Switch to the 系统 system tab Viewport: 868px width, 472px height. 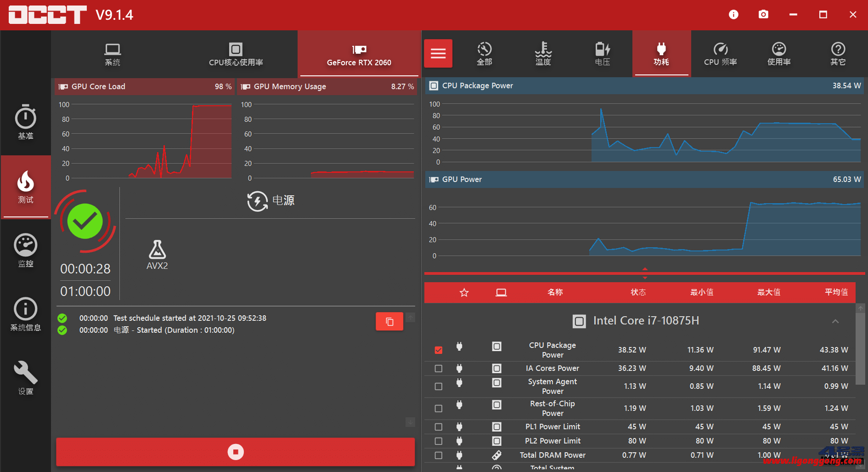click(x=113, y=54)
